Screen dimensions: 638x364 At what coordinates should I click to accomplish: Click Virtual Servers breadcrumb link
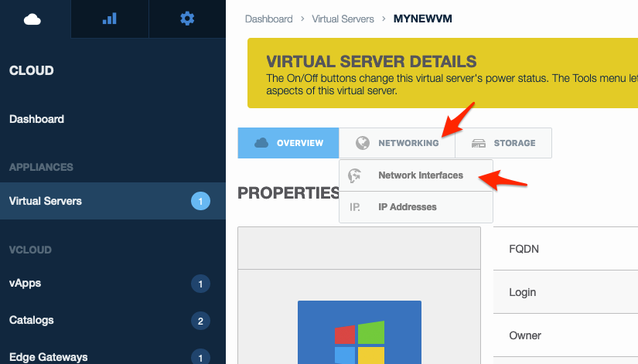tap(343, 19)
